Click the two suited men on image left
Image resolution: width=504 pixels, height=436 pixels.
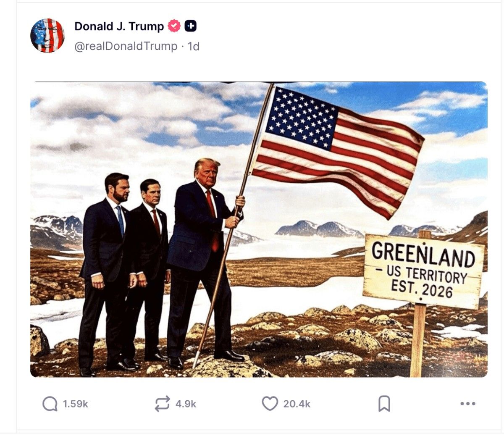(124, 273)
